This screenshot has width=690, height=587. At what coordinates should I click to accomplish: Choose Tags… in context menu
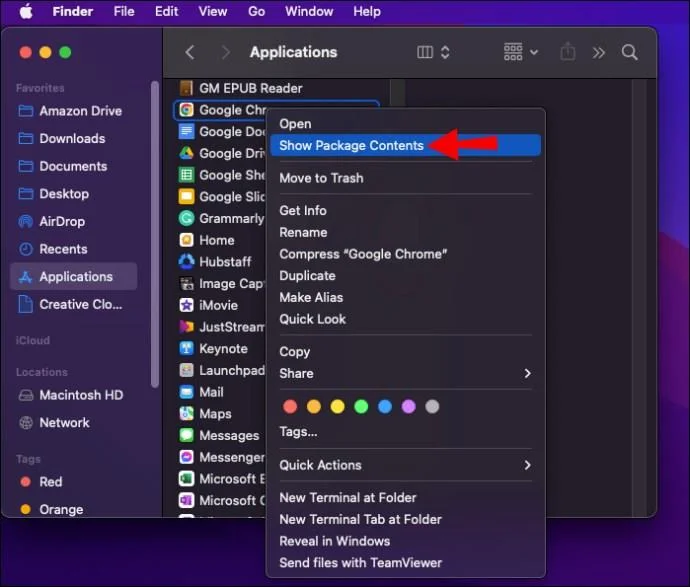click(x=405, y=432)
